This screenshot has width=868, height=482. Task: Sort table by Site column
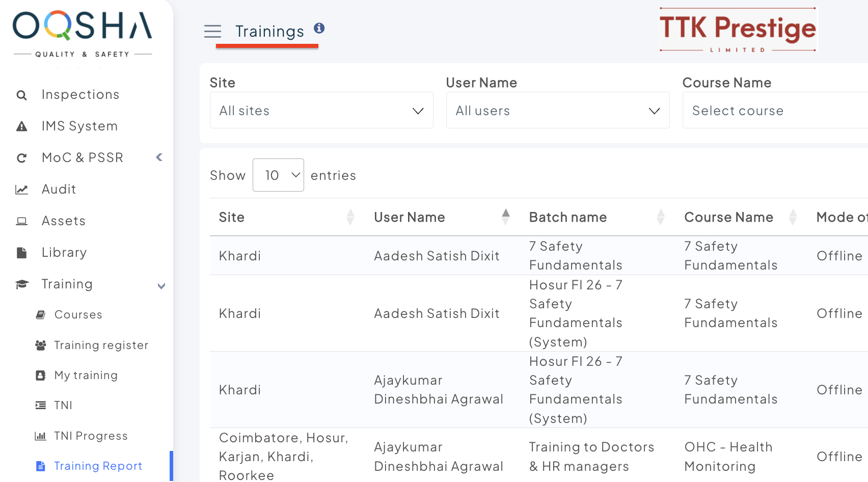tap(350, 217)
